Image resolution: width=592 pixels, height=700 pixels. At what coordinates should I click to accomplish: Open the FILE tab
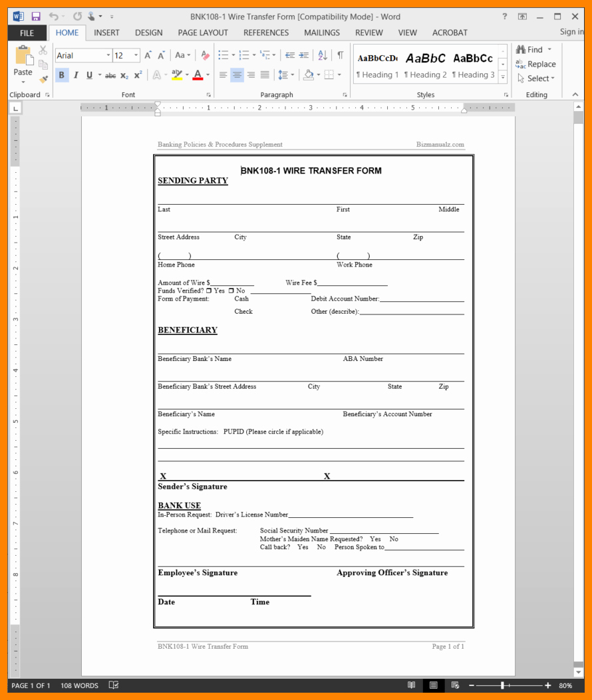[x=27, y=33]
